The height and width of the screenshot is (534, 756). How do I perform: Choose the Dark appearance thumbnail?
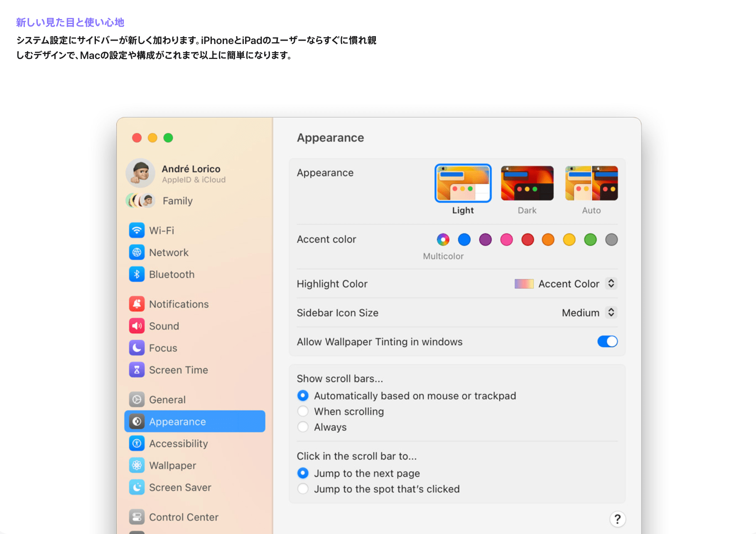(527, 183)
